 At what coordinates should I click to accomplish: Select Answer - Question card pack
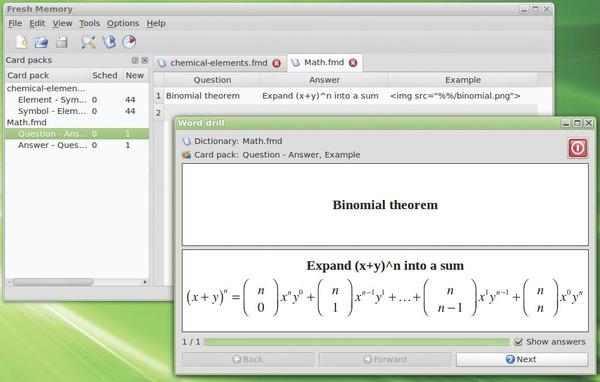52,145
